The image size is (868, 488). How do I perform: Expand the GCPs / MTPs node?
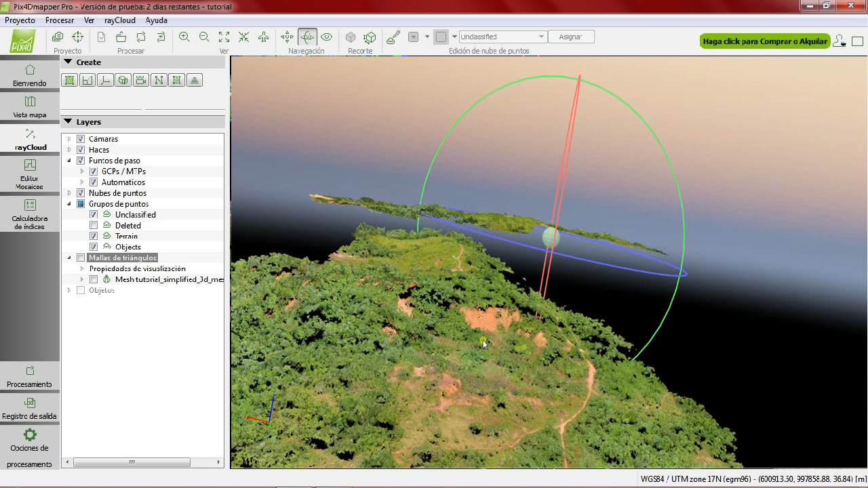pos(82,171)
